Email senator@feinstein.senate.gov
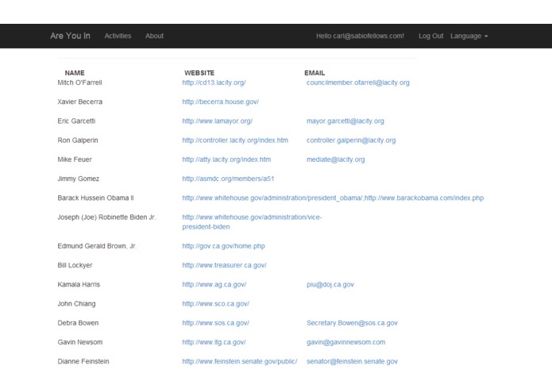This screenshot has height=392, width=552. (352, 361)
